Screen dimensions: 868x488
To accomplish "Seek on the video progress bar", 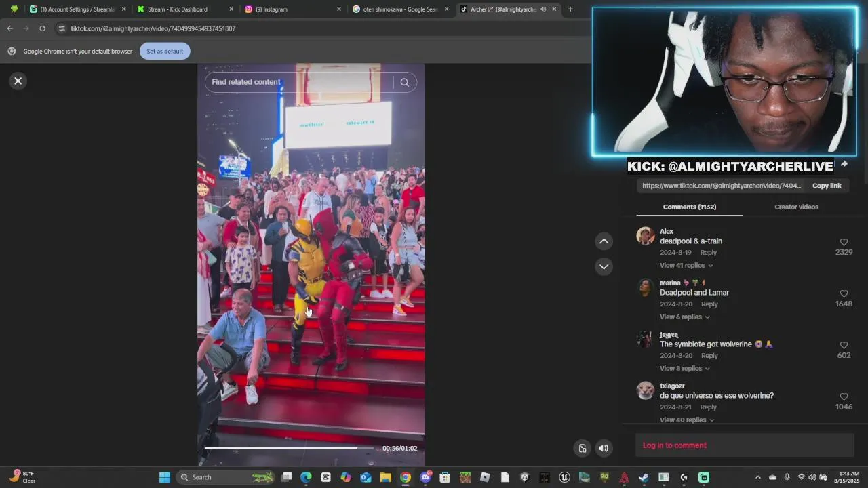I will (x=290, y=448).
